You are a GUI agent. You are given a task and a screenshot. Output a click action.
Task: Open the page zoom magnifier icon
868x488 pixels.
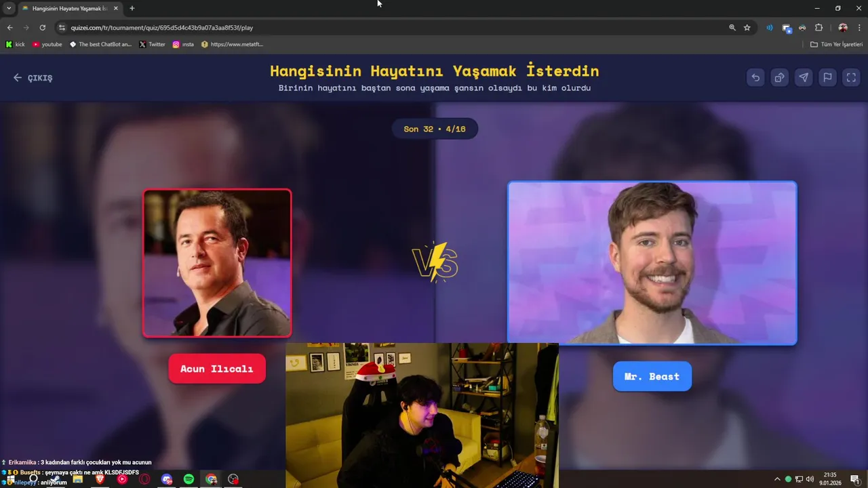[732, 28]
